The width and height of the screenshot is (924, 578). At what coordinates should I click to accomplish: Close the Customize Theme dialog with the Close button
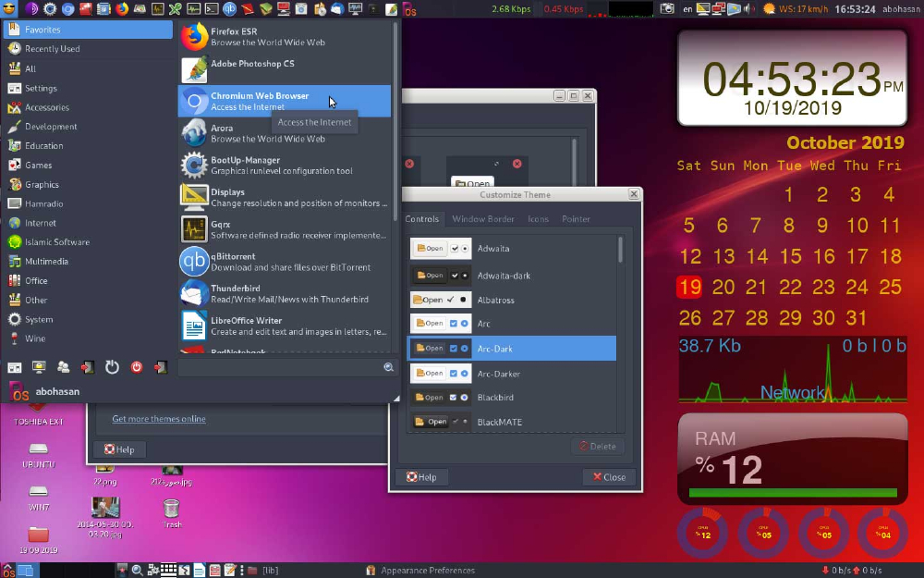point(609,477)
